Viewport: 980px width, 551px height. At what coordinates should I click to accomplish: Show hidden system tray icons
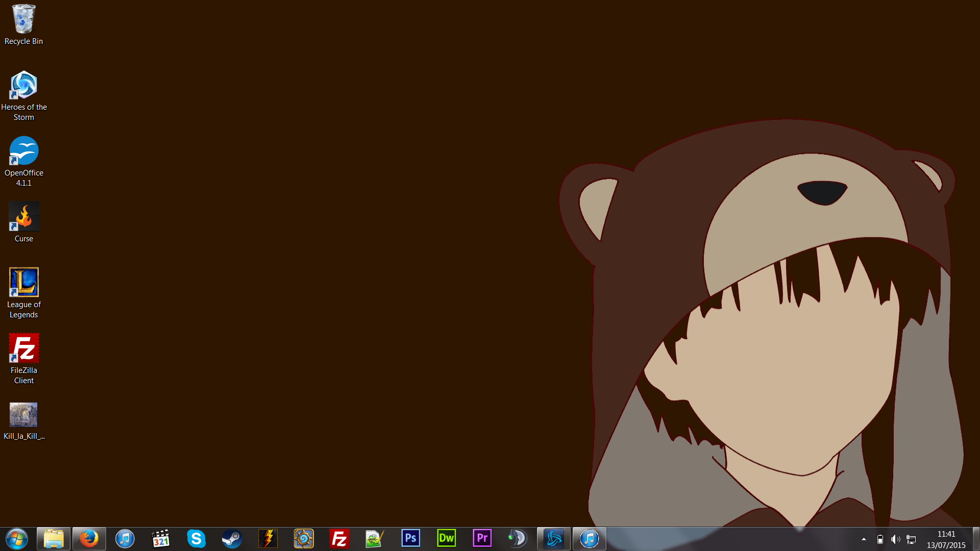(x=864, y=539)
